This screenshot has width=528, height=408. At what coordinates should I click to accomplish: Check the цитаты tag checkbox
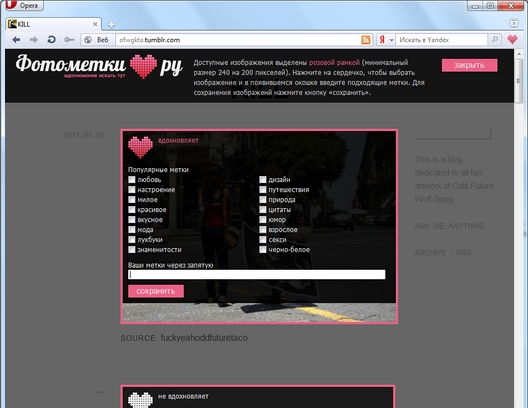coord(263,209)
